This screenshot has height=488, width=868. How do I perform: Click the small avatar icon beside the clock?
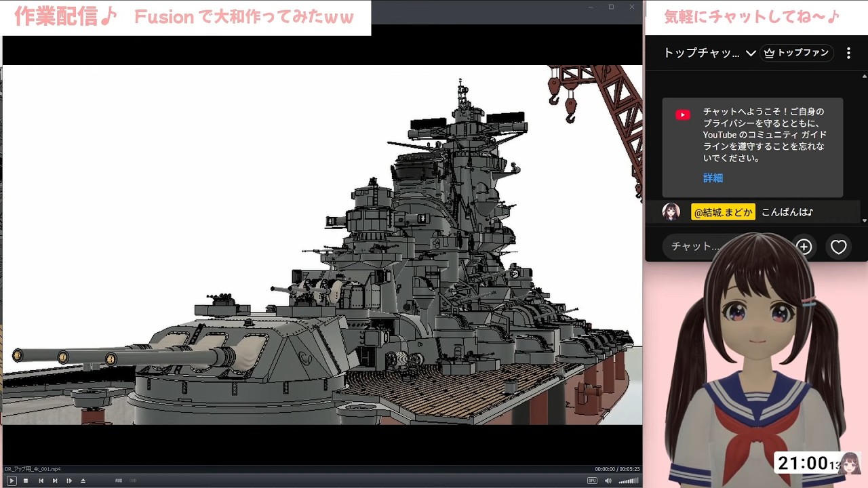tap(850, 463)
